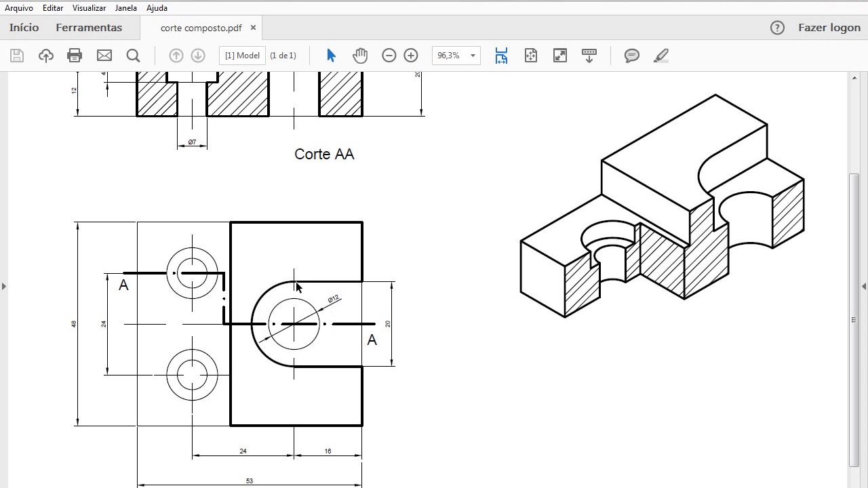Click the 16 dimension value

[x=328, y=451]
